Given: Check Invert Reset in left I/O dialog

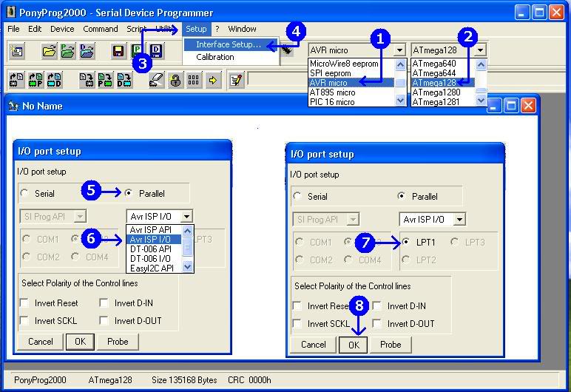Looking at the screenshot, I should [24, 303].
